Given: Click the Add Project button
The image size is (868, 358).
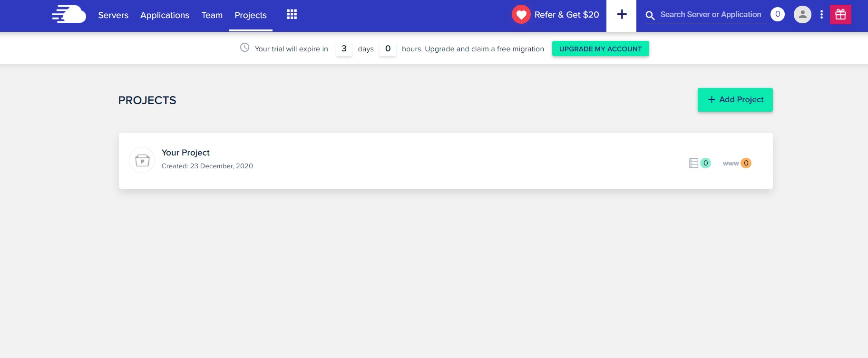Looking at the screenshot, I should coord(735,100).
